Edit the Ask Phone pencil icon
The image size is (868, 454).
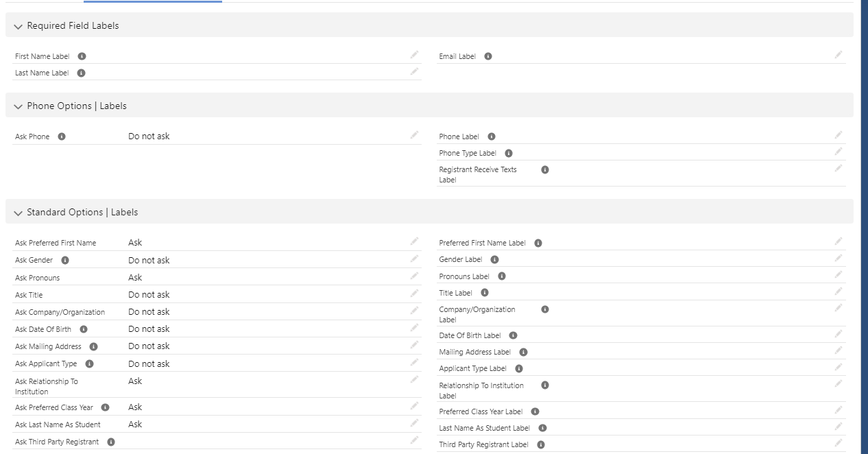click(414, 134)
